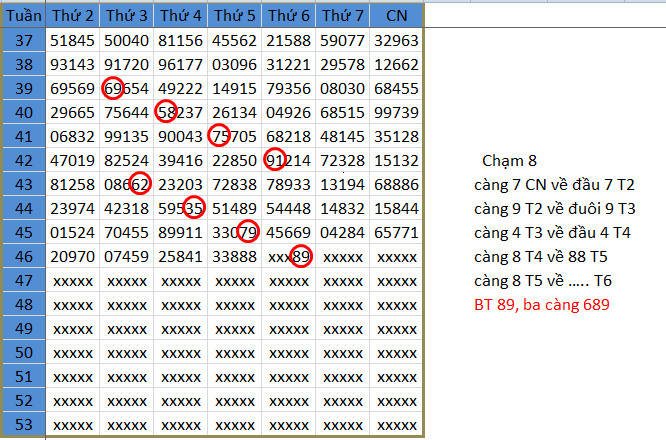Click cell with value 08662
The image size is (666, 440).
tap(127, 184)
